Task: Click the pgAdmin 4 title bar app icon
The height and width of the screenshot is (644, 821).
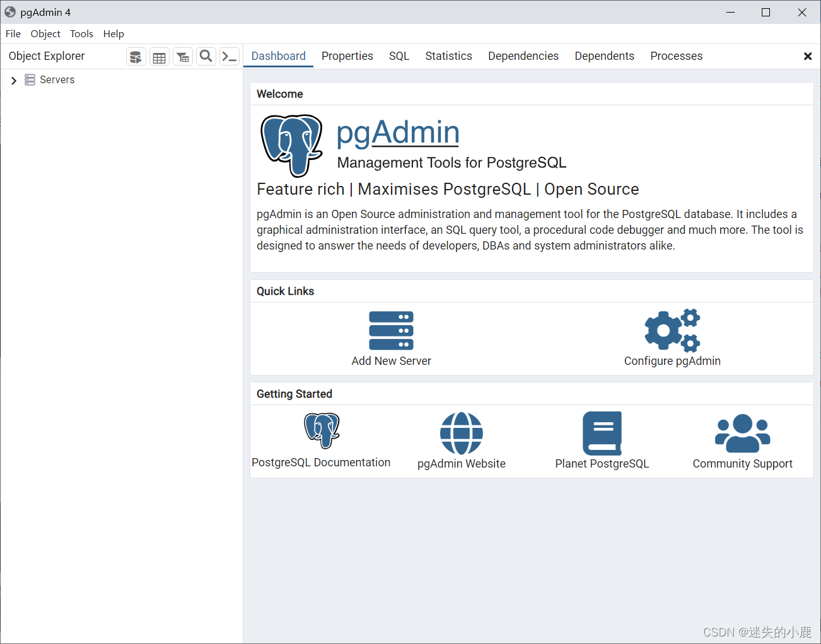Action: (10, 12)
